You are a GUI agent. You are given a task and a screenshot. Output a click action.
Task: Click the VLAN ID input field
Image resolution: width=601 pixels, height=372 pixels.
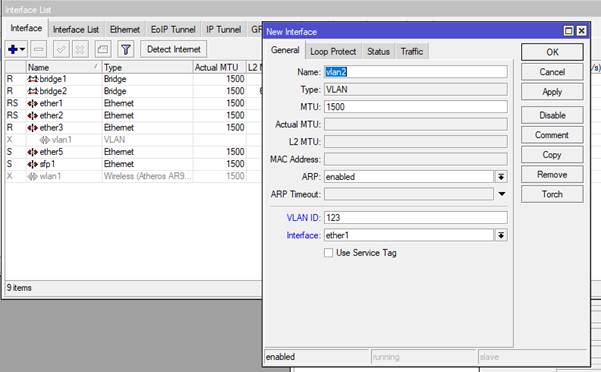click(x=416, y=218)
